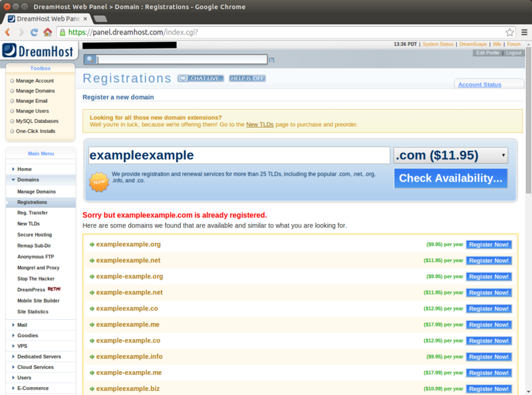The height and width of the screenshot is (395, 532).
Task: Expand the VPS menu section
Action: click(13, 346)
